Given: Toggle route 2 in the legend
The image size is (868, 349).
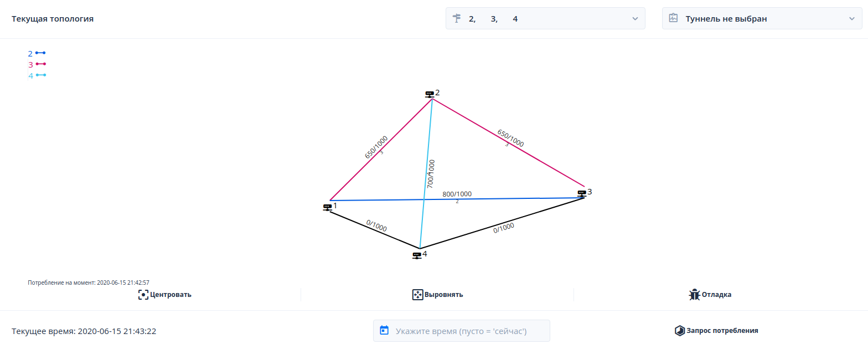Looking at the screenshot, I should 37,54.
